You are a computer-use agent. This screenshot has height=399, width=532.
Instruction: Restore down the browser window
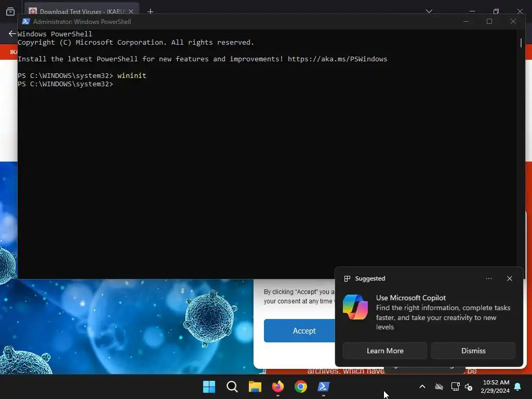(x=496, y=11)
